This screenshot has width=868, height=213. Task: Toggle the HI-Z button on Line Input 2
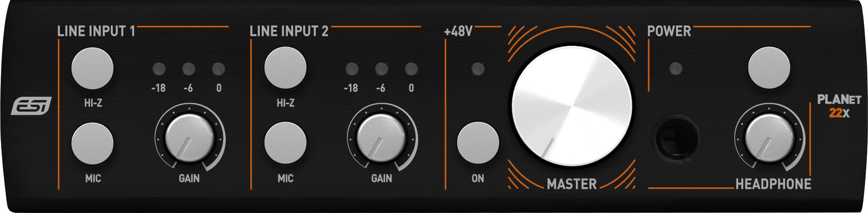[285, 68]
